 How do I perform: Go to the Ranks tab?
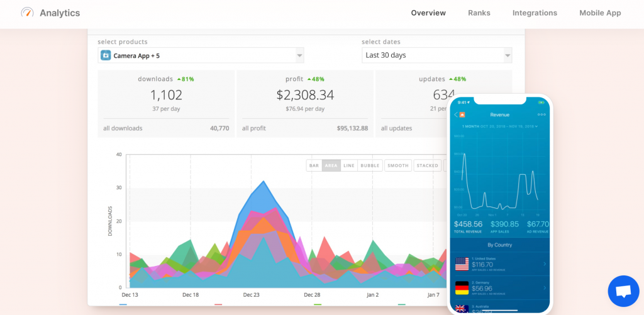(479, 13)
